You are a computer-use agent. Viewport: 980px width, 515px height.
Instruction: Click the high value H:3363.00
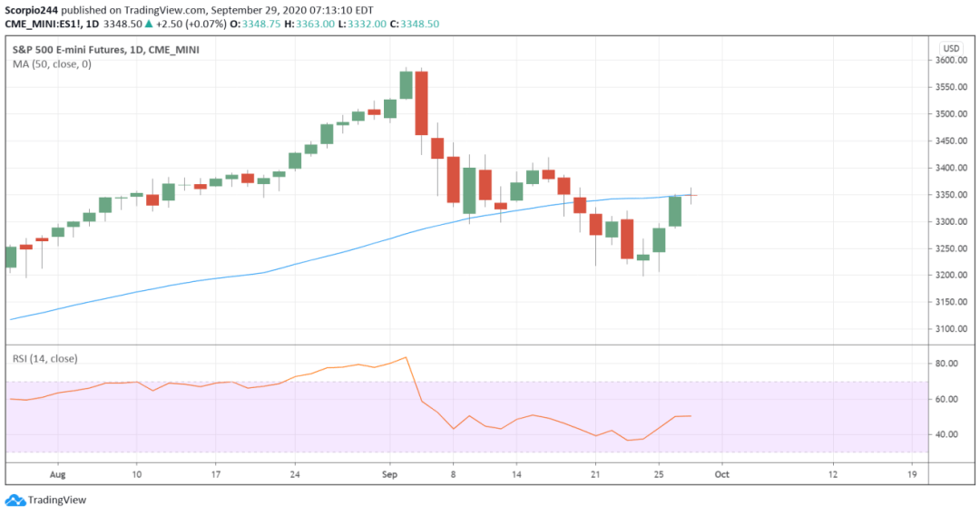309,24
